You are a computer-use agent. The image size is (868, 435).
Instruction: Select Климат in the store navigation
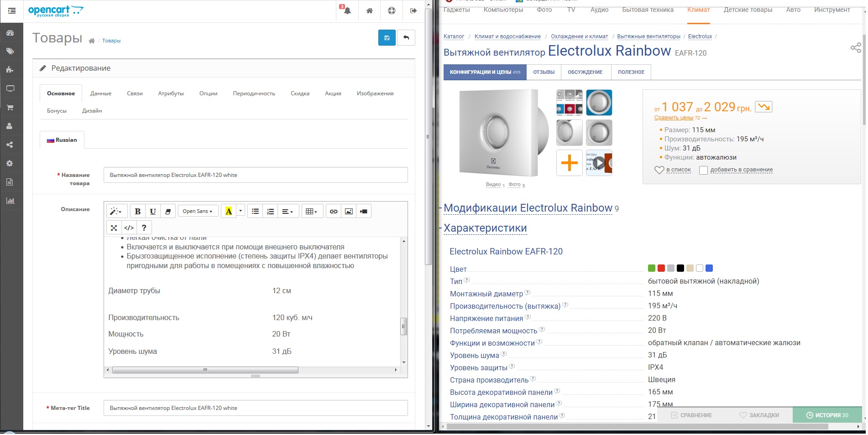699,10
